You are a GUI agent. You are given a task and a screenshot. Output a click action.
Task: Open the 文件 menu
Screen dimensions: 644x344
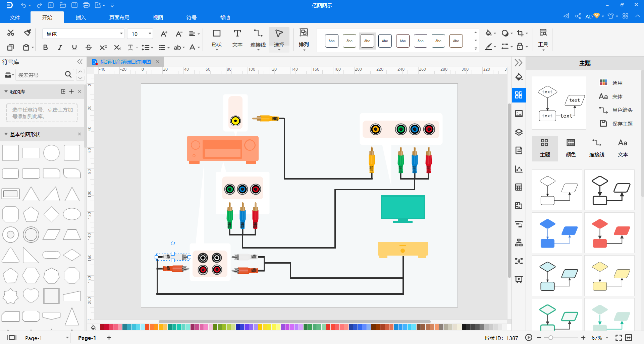tap(15, 17)
